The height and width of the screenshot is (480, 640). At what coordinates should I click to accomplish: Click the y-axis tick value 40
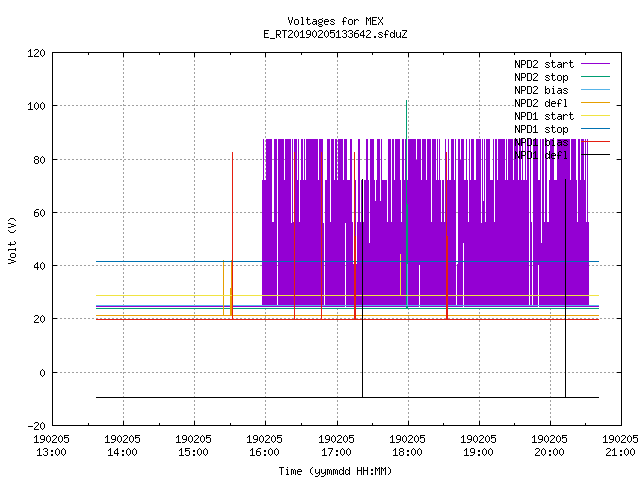pos(40,266)
